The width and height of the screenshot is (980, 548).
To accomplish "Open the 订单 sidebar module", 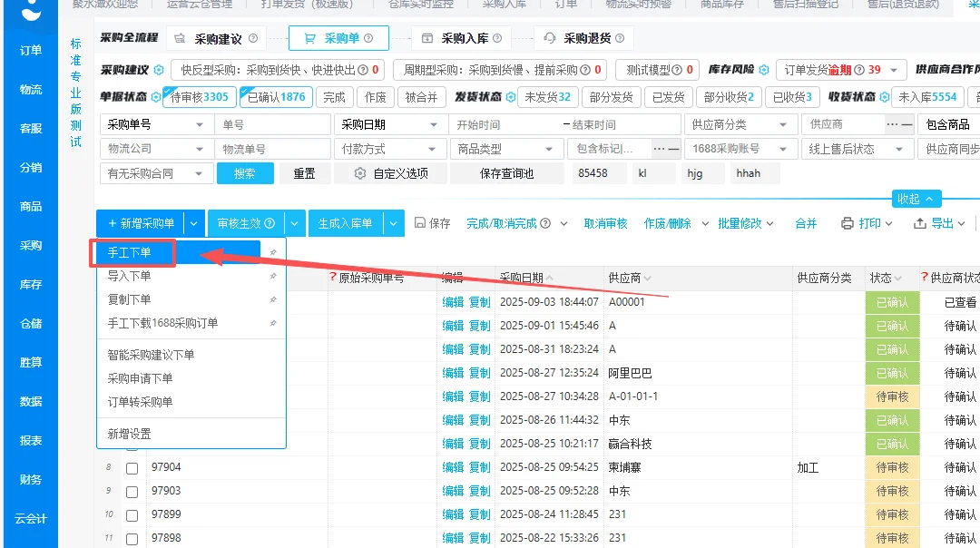I will point(31,51).
